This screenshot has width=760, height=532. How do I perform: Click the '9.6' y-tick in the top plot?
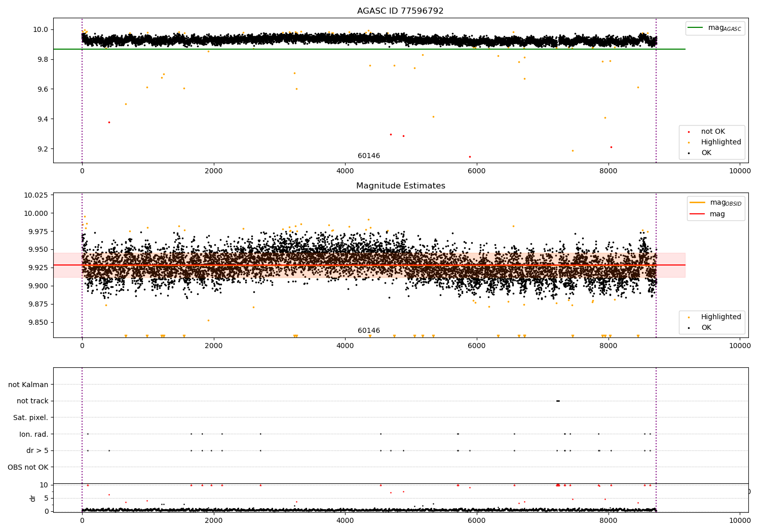tap(43, 89)
